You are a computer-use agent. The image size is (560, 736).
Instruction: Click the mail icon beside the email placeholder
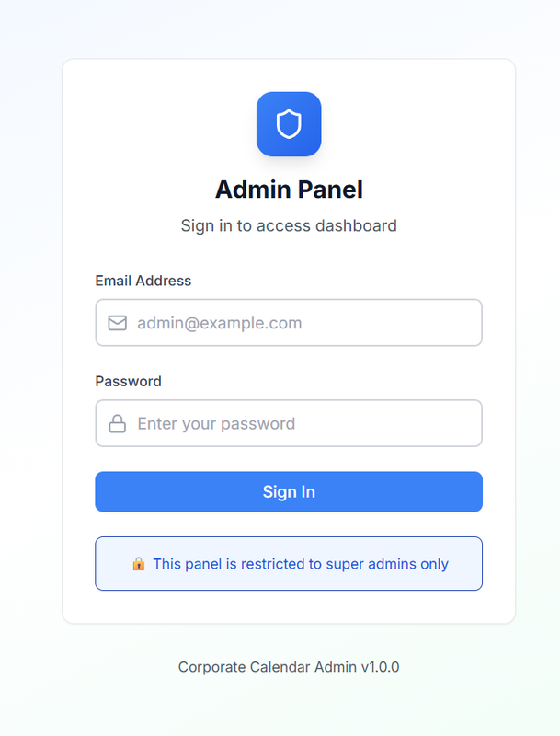118,323
